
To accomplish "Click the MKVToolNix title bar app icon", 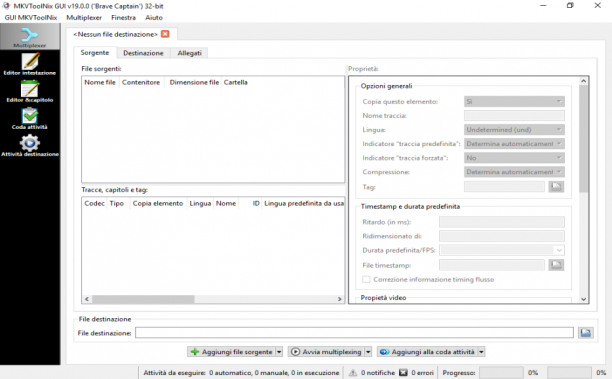I will 6,6.
